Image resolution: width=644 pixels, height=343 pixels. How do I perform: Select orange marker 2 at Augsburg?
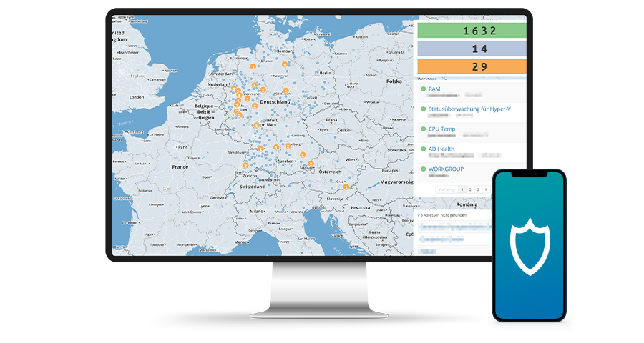click(288, 146)
